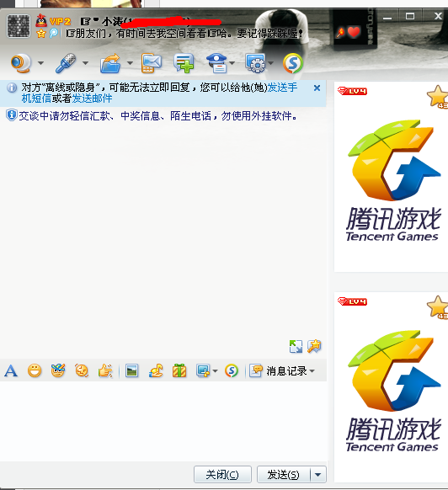Expand remote assistance options arrow
Viewport: 448px width, 490px height.
(271, 63)
